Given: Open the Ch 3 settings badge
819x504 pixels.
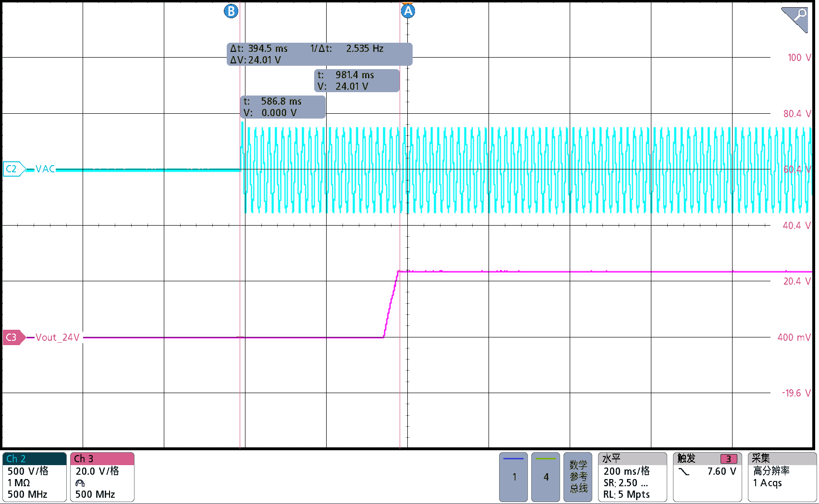Looking at the screenshot, I should [102, 477].
